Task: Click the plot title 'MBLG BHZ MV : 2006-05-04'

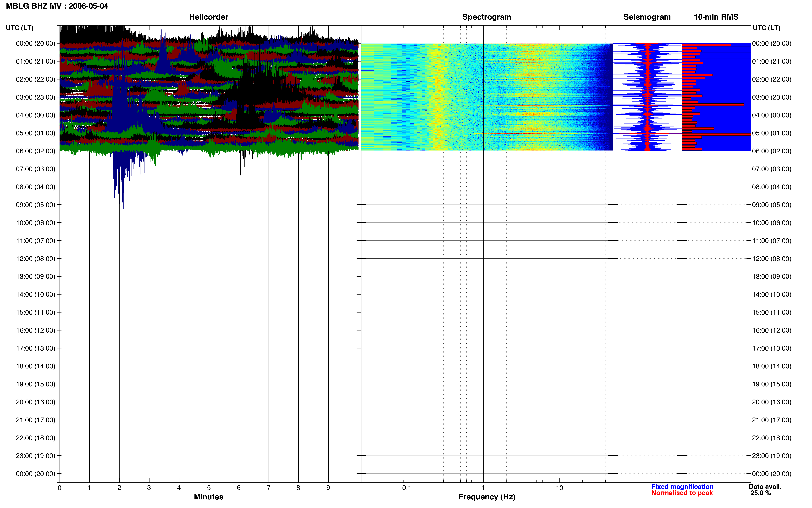Action: (57, 6)
